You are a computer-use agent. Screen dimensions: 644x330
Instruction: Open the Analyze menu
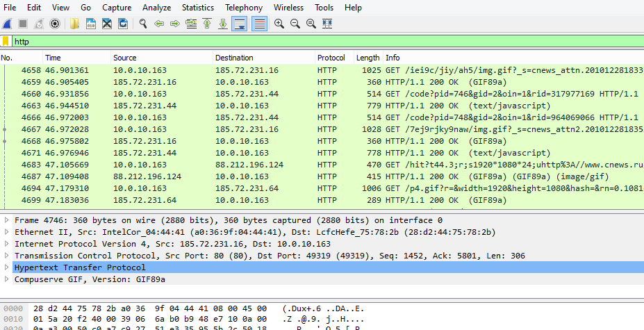156,8
